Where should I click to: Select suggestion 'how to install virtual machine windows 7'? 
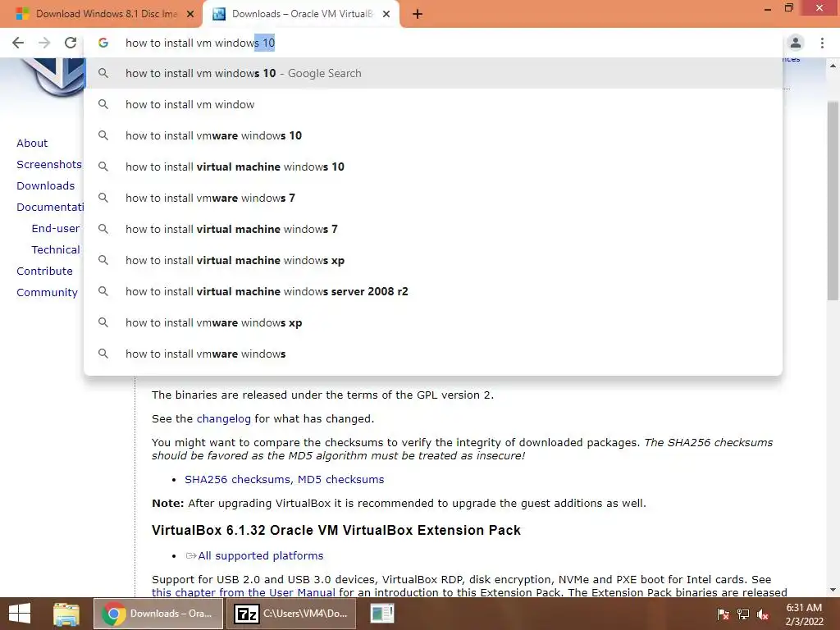click(433, 229)
